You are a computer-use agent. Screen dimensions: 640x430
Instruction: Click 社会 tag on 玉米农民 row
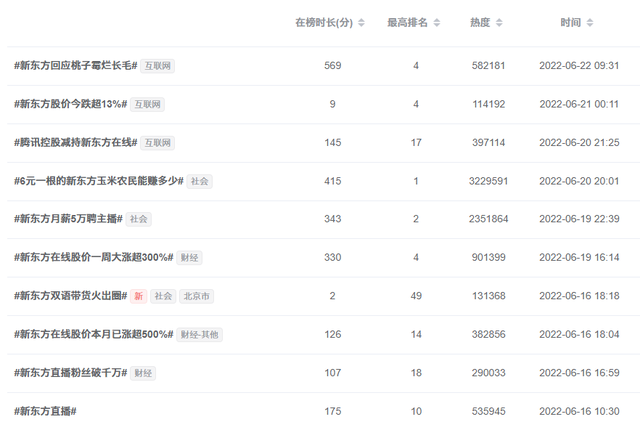coord(200,181)
